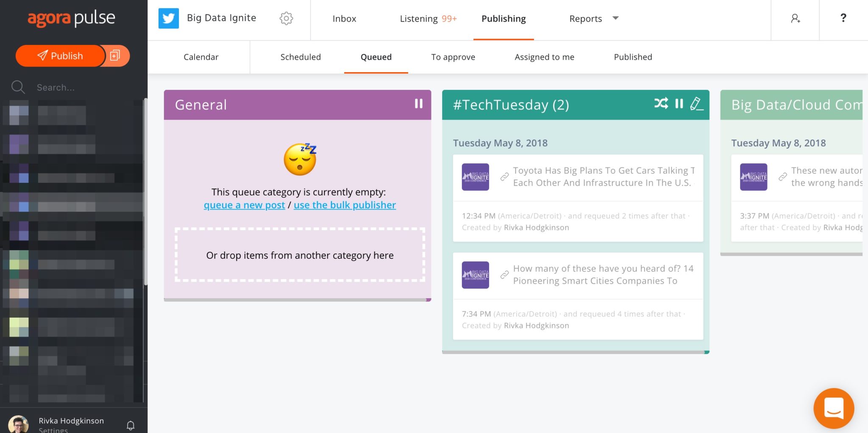Click the drop items area in General

tap(300, 255)
